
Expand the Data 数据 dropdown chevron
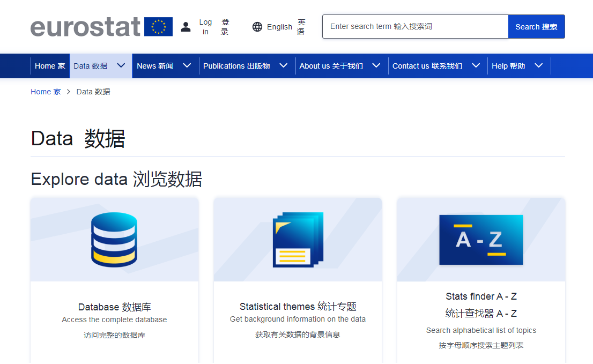point(122,65)
